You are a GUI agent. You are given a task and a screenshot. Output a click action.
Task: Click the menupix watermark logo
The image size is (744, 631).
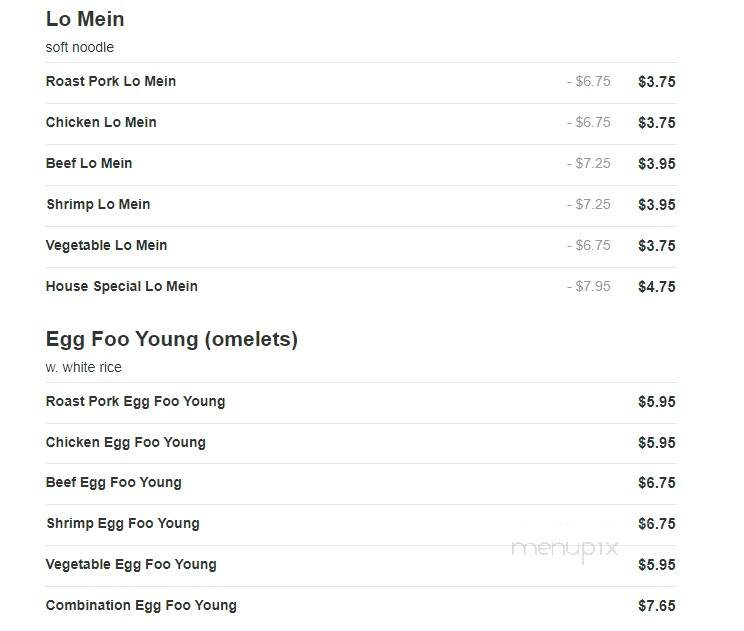pos(565,549)
